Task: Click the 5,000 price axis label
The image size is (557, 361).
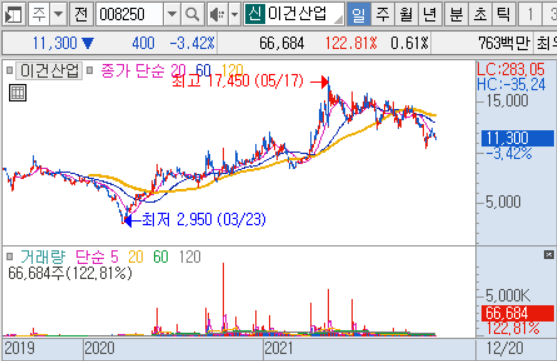Action: (x=503, y=202)
